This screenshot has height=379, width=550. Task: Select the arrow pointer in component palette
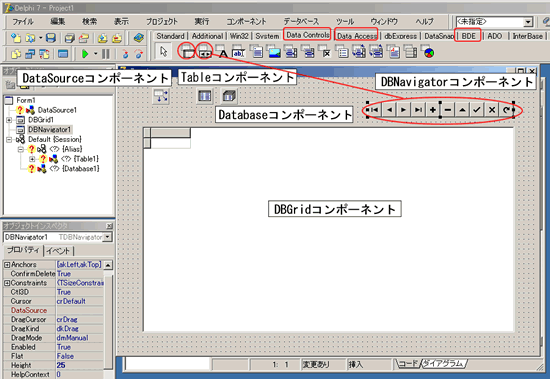tap(163, 52)
